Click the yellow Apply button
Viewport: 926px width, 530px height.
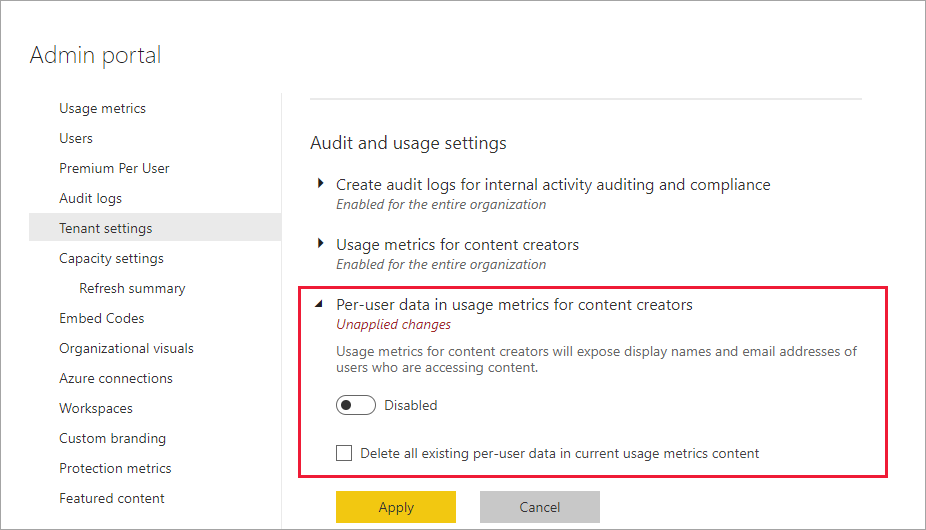tap(396, 507)
